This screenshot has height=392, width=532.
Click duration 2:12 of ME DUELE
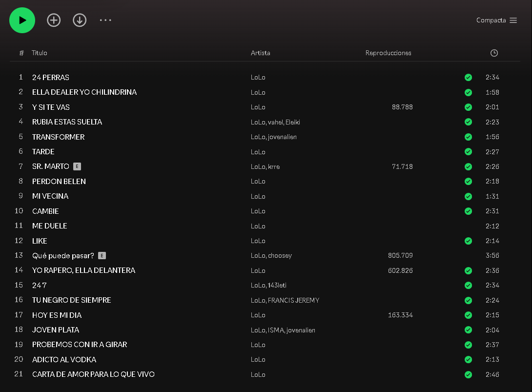coord(492,226)
